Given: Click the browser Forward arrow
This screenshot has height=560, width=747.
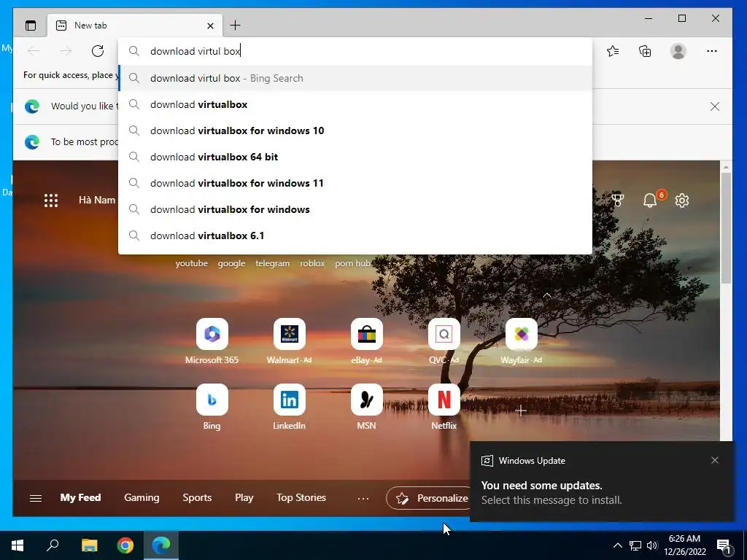Looking at the screenshot, I should click(66, 51).
